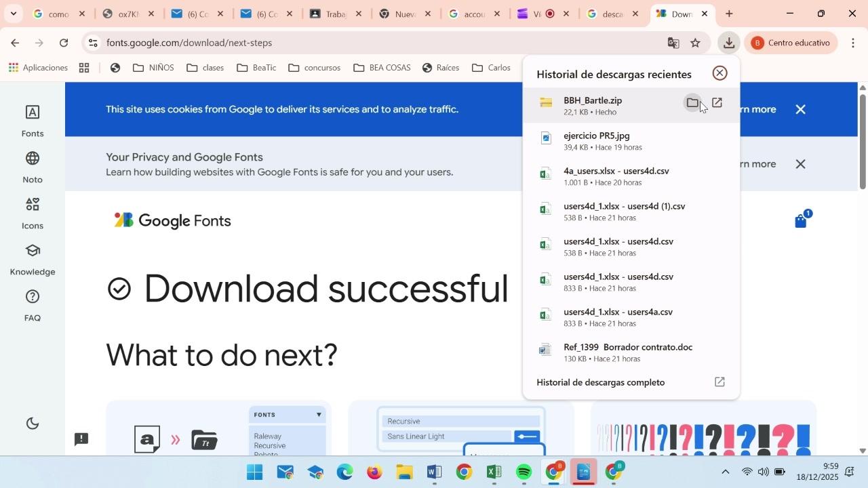Open the ejercicio PR5.jpg download
This screenshot has width=868, height=488.
[597, 140]
